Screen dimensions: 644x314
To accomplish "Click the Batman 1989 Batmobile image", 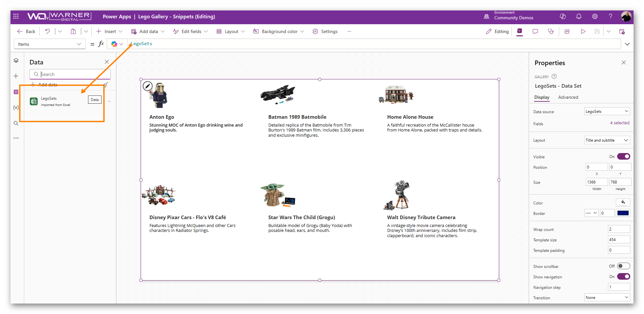I will [278, 94].
